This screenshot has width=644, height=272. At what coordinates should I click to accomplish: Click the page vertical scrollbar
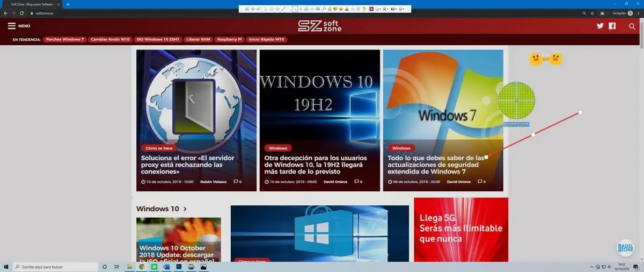click(641, 140)
